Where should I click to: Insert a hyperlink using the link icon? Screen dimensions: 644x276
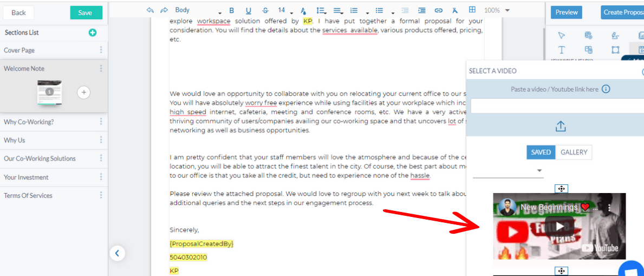point(439,10)
